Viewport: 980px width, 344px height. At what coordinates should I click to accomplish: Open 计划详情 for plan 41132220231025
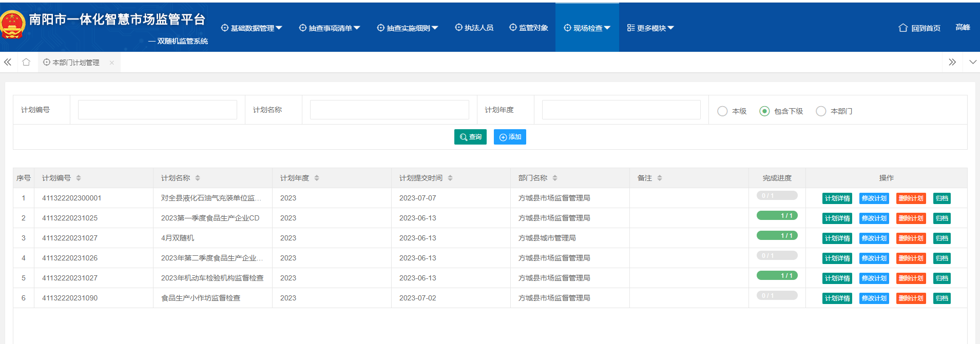837,218
